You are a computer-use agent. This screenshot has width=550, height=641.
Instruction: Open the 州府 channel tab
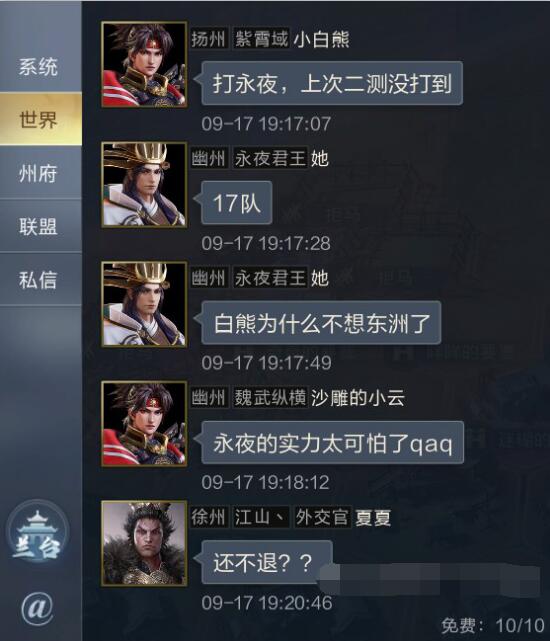point(38,173)
